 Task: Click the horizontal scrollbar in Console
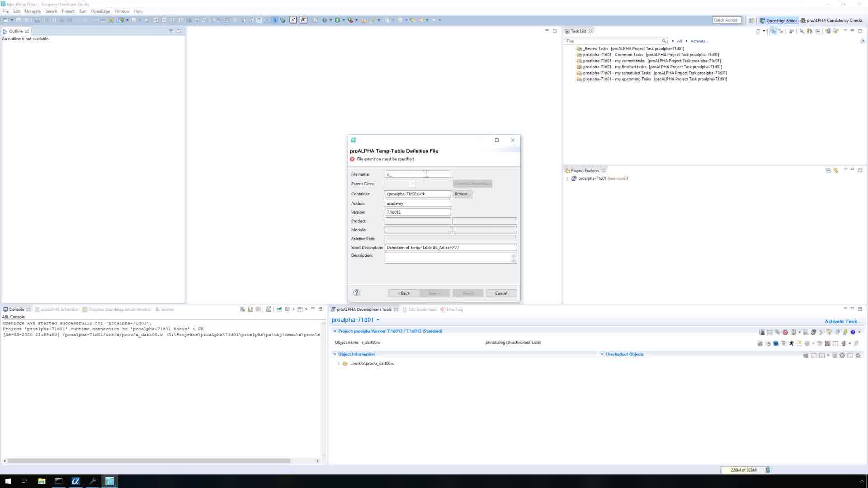click(x=149, y=461)
